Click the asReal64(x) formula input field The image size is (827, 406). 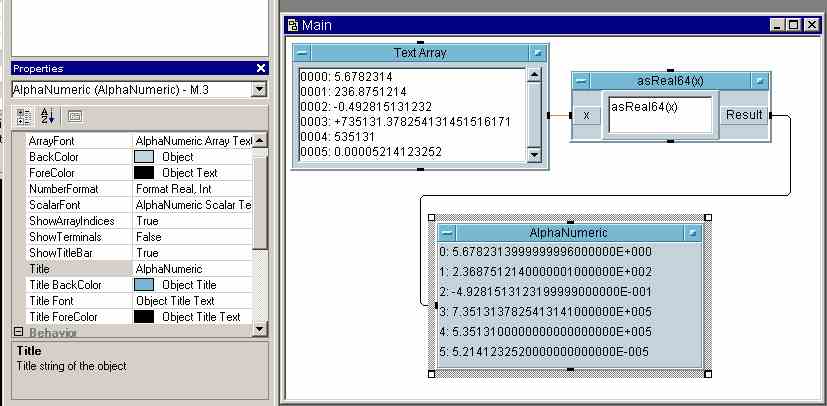click(x=660, y=114)
